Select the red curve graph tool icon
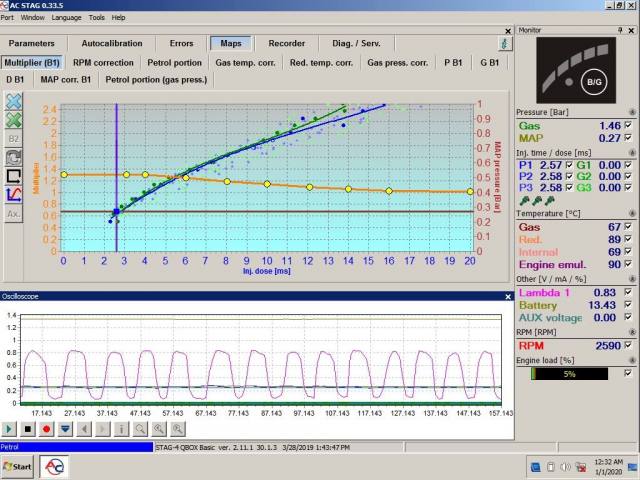640x480 pixels. [x=14, y=194]
